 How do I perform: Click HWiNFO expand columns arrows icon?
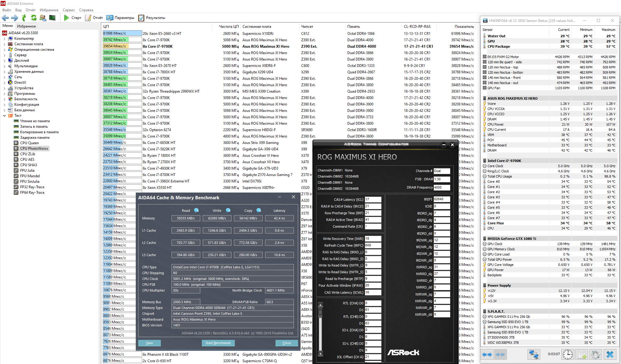[487, 354]
